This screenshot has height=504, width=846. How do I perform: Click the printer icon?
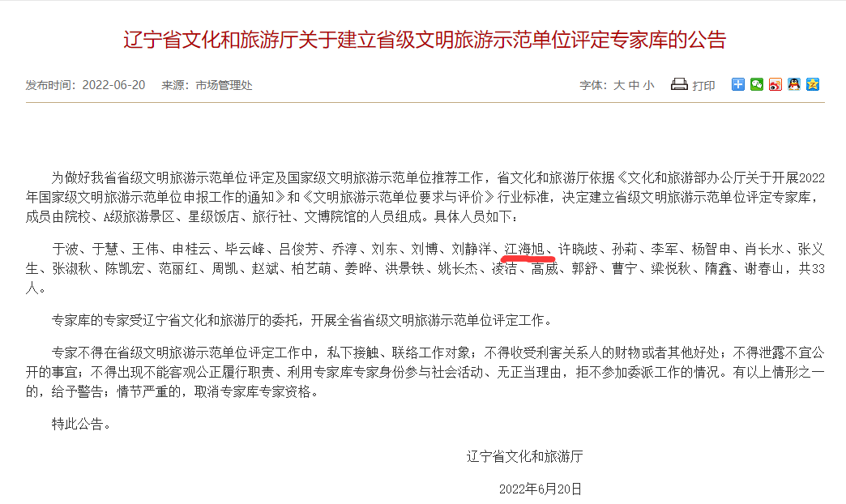(679, 84)
